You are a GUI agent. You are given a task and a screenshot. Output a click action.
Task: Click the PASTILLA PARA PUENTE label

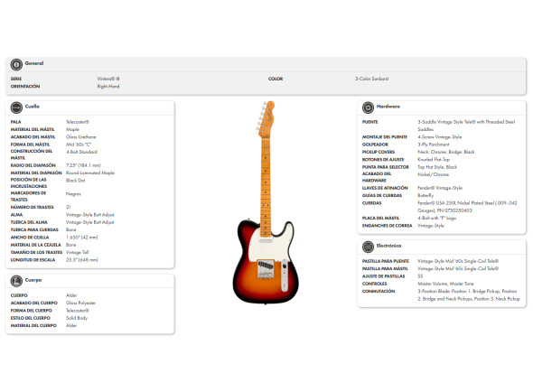tap(386, 261)
